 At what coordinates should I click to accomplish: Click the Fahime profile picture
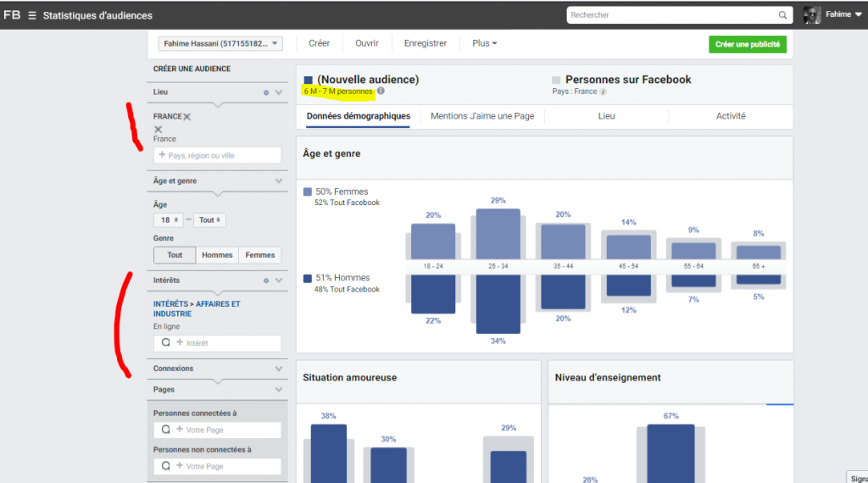coord(812,15)
